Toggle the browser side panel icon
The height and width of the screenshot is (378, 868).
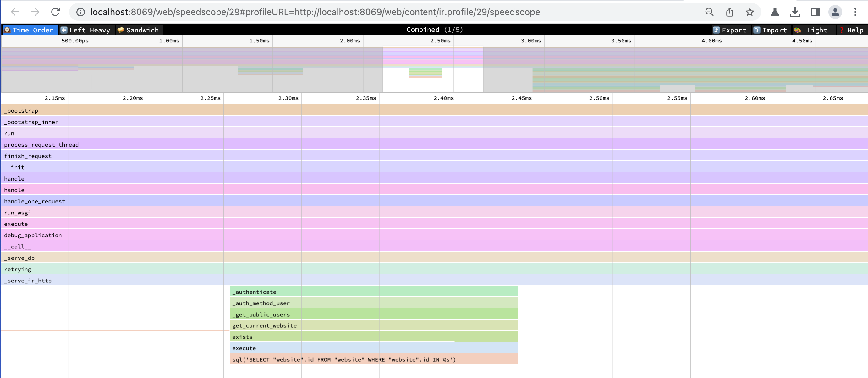tap(815, 12)
